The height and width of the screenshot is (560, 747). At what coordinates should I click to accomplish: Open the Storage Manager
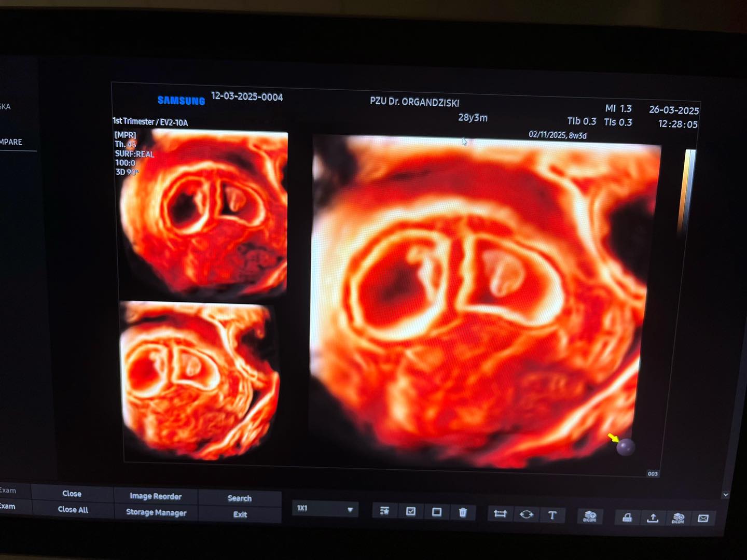pos(156,512)
